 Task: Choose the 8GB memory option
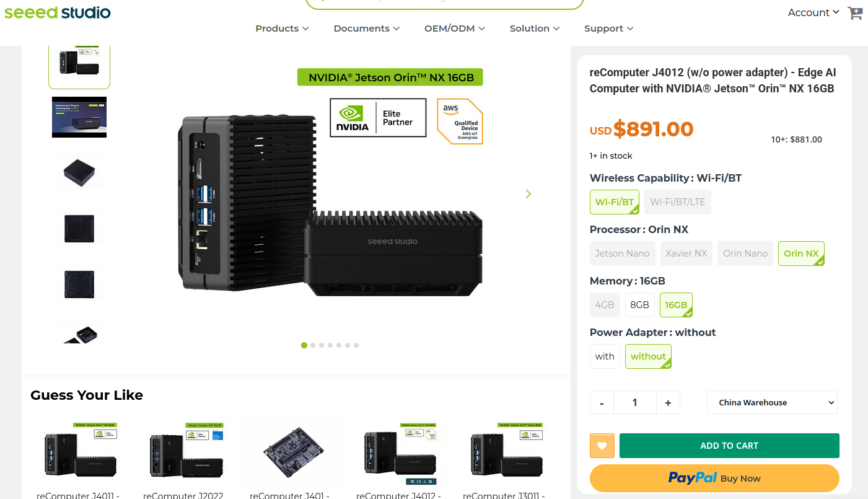pos(639,305)
